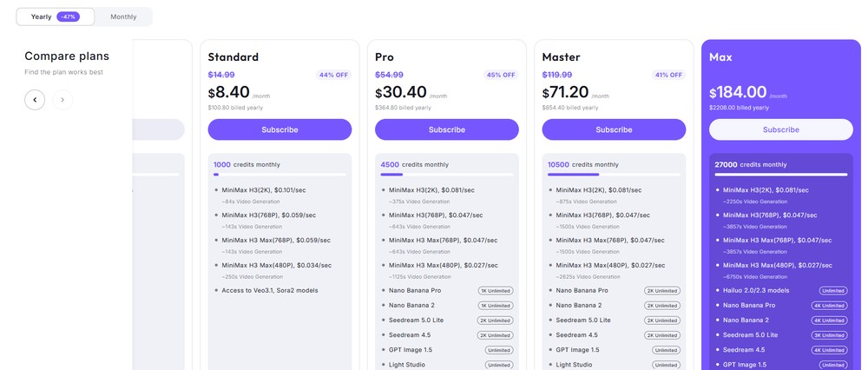Click Max plan Seedream 5.0 Lite 3K Unlimited badge
This screenshot has height=370, width=868.
(x=830, y=335)
